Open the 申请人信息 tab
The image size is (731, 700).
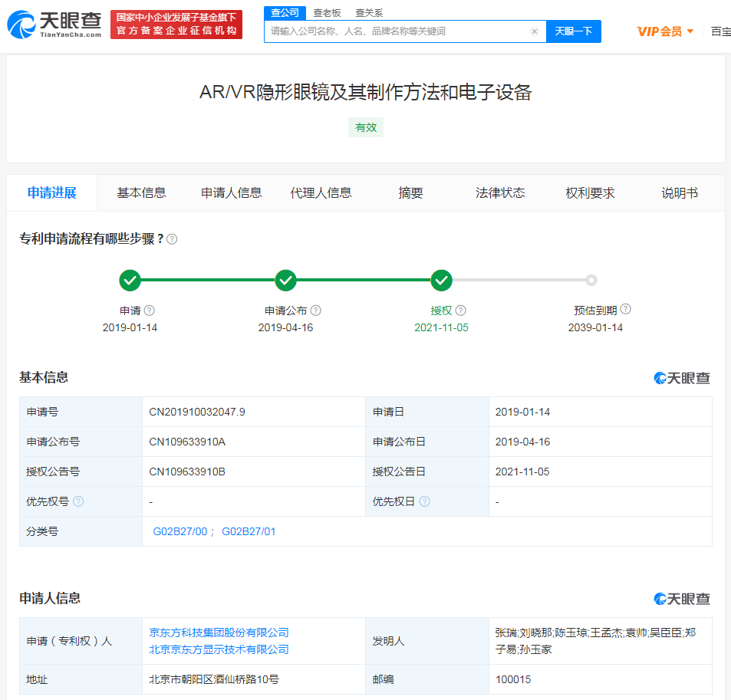[x=231, y=193]
